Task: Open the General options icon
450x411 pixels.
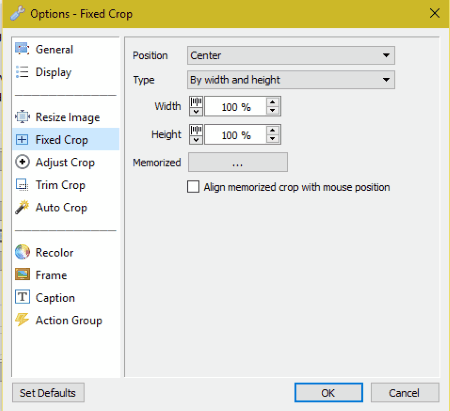Action: click(x=22, y=49)
